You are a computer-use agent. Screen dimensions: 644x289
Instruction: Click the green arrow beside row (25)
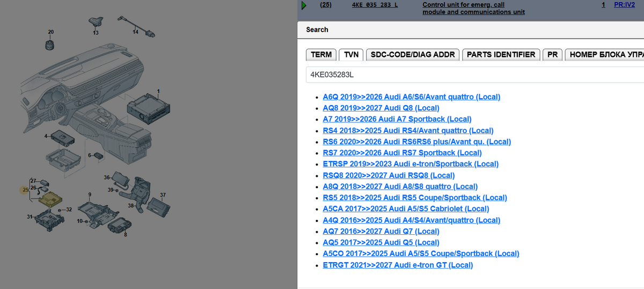coord(304,5)
